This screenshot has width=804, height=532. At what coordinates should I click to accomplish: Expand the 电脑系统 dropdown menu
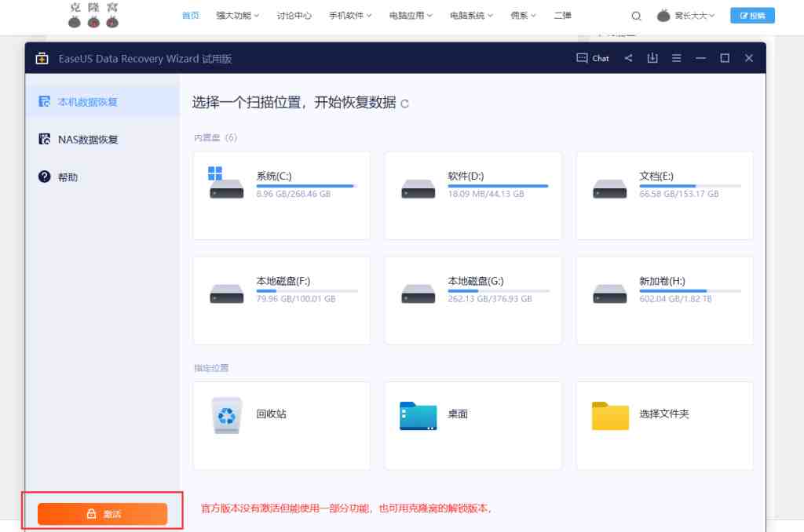(471, 16)
